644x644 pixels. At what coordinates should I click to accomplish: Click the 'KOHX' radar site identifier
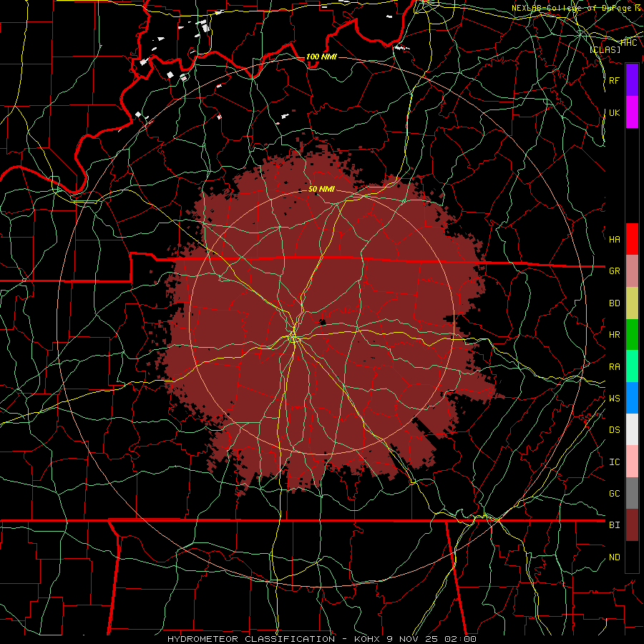click(x=368, y=639)
